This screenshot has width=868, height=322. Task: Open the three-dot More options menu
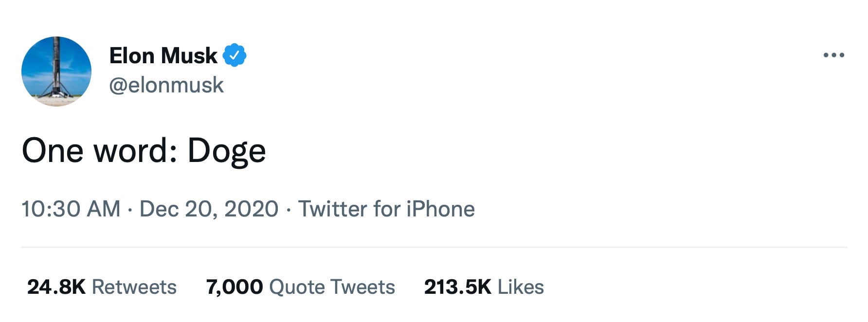(x=833, y=55)
